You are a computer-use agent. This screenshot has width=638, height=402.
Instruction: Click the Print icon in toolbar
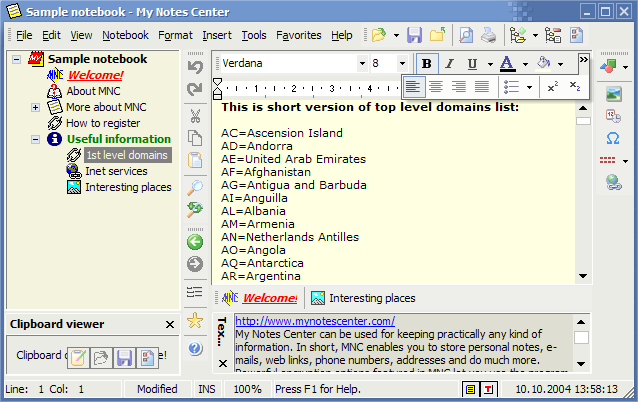coord(488,35)
